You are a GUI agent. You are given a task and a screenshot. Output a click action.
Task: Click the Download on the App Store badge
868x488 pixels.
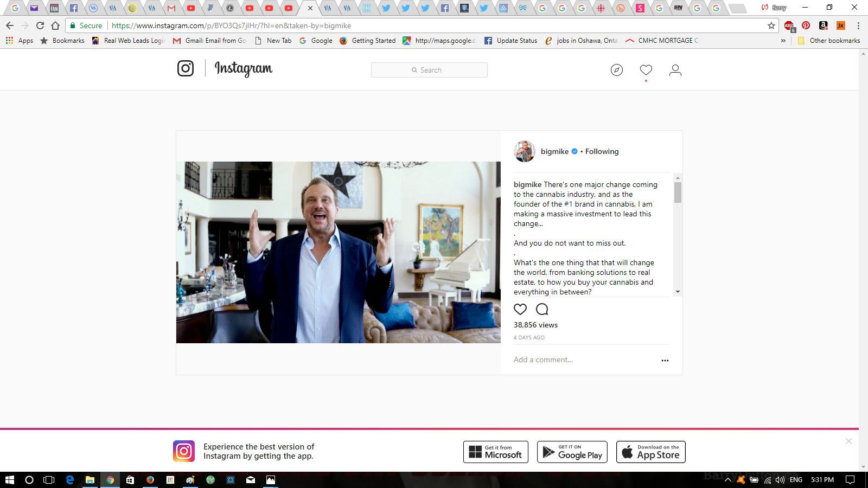pos(651,452)
